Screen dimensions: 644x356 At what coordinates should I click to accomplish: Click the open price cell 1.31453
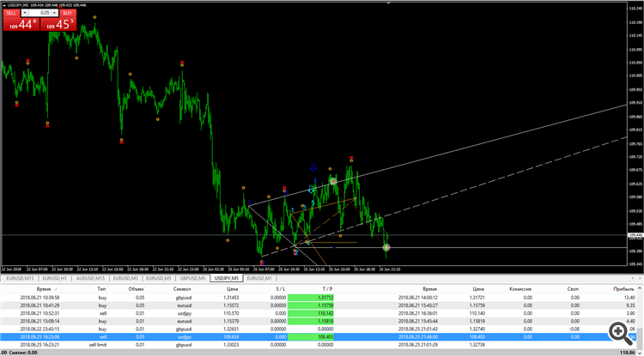231,298
